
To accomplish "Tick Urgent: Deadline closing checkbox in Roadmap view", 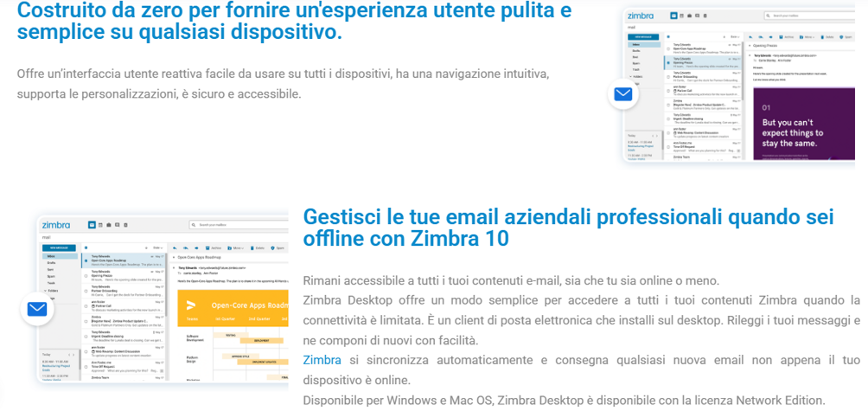I will tap(86, 337).
